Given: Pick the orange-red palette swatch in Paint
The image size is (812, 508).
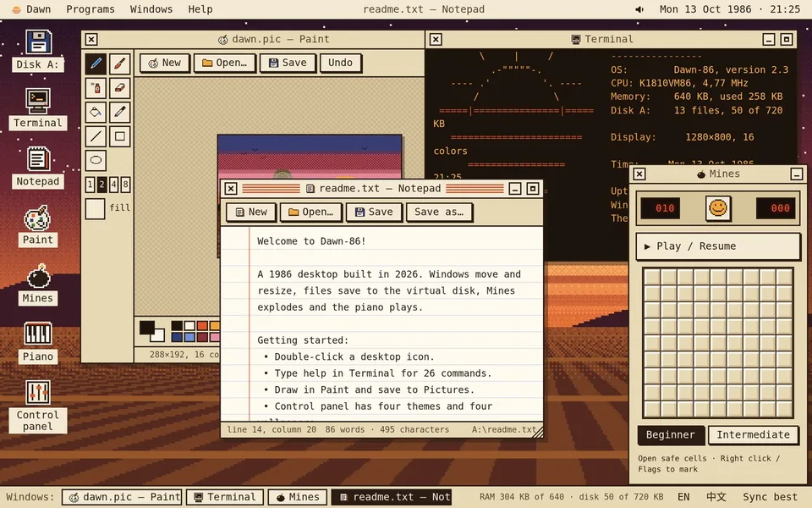Looking at the screenshot, I should (202, 325).
